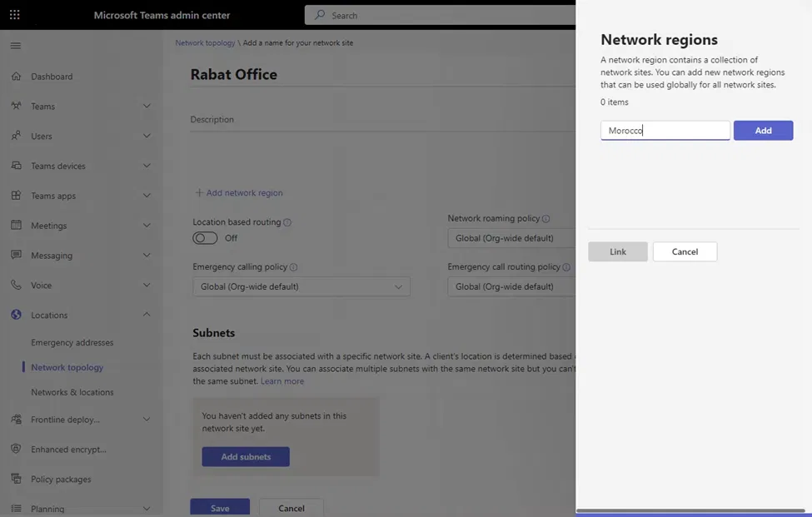Click the Policy packages icon
812x517 pixels.
(x=16, y=479)
